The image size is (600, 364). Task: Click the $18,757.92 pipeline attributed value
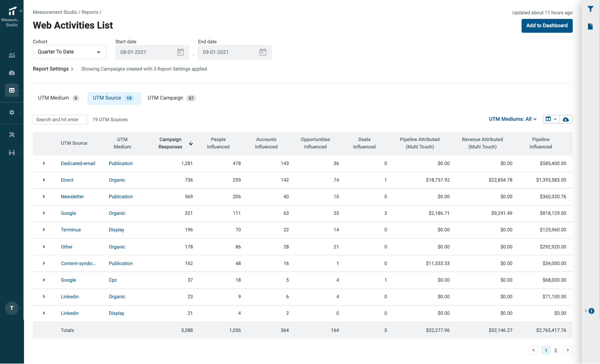tap(438, 180)
